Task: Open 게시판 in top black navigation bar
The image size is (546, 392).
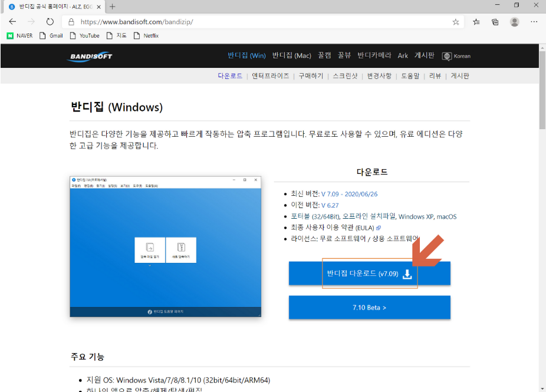Action: coord(424,55)
